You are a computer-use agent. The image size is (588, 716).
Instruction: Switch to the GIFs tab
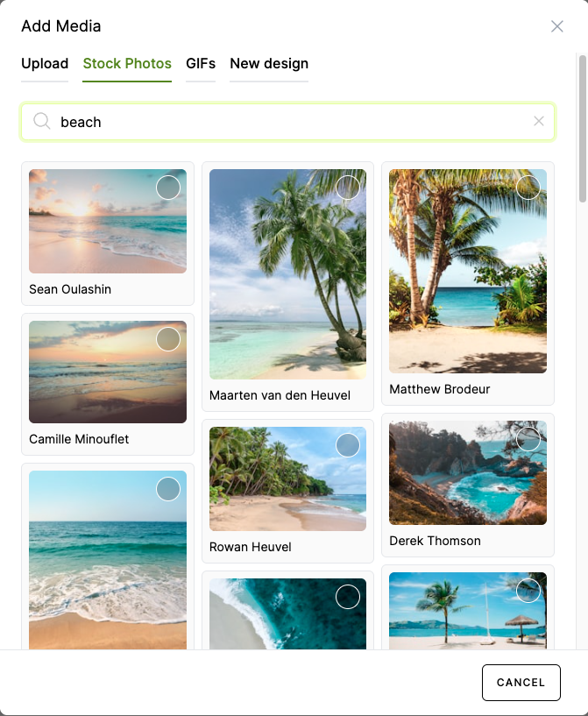(x=201, y=63)
